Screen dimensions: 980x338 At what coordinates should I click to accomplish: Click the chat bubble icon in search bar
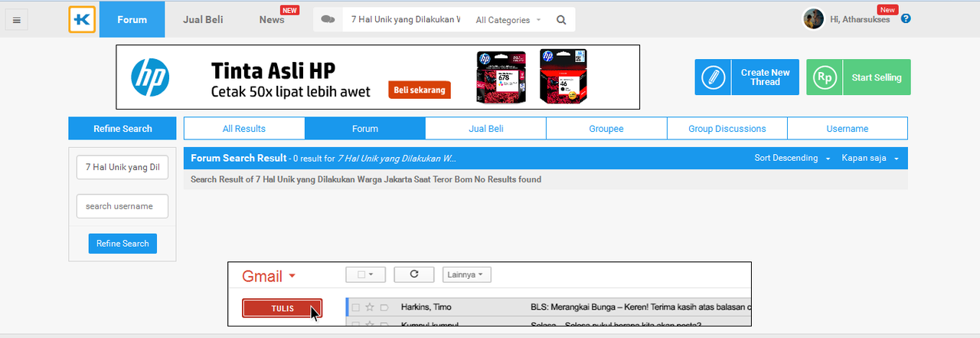(328, 20)
